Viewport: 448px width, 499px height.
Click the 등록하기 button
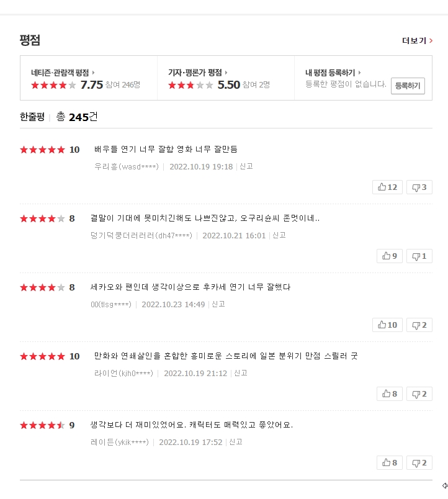click(408, 86)
